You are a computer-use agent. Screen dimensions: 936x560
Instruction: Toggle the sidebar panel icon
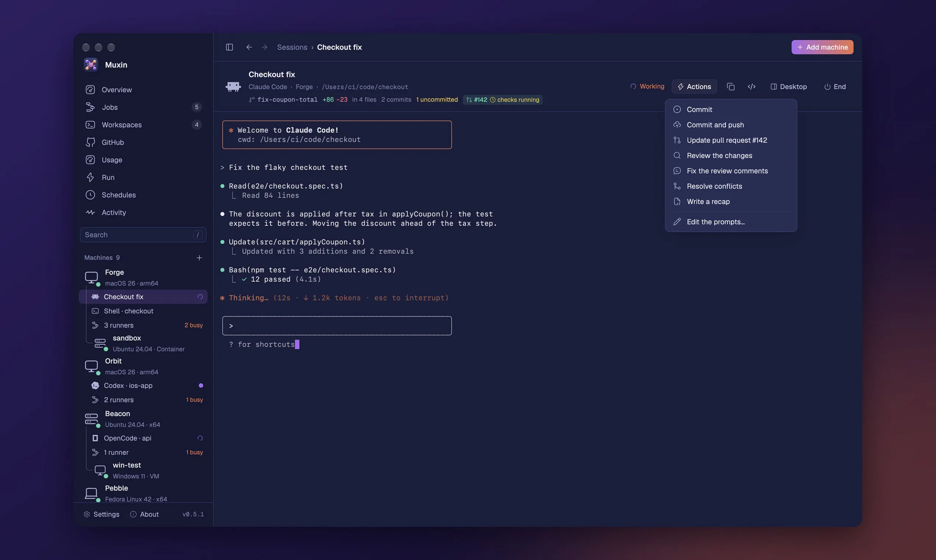point(230,47)
